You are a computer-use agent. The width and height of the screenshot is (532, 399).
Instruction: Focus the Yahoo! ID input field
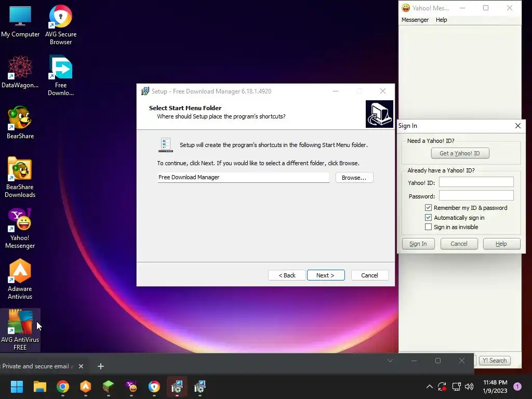tap(476, 182)
